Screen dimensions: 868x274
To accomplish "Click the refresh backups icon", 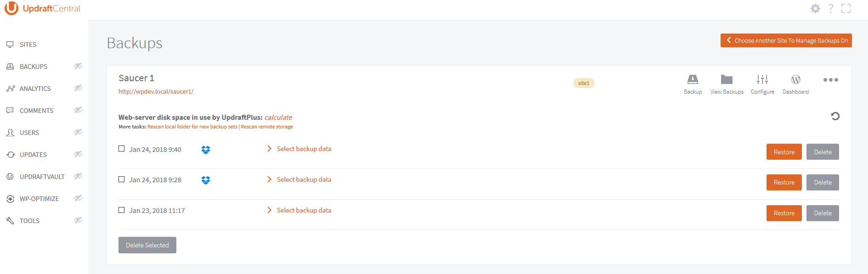I will (835, 116).
